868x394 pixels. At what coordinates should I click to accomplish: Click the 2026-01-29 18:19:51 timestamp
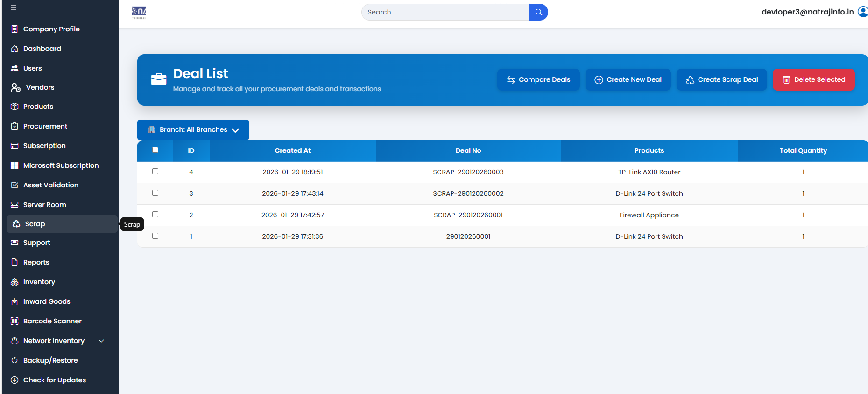[293, 172]
